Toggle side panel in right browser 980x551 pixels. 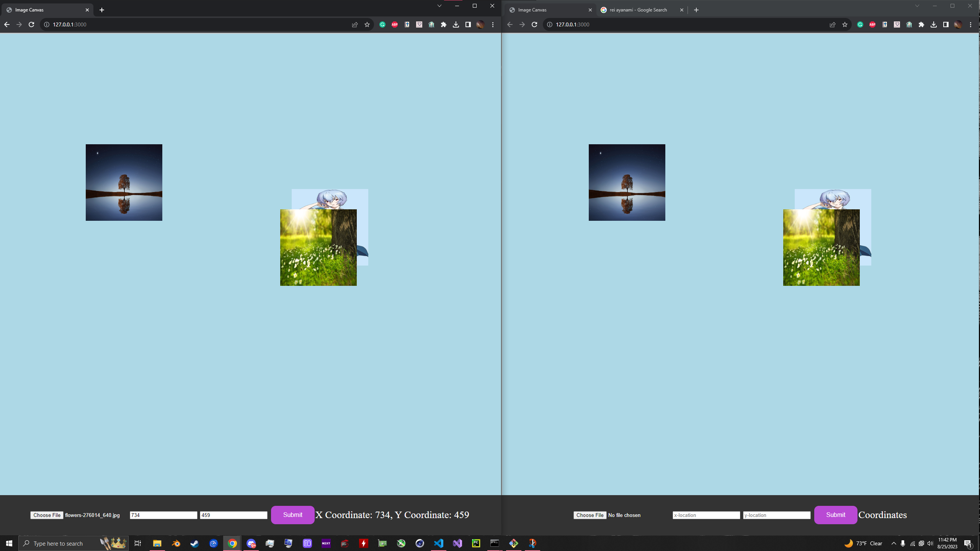[x=946, y=24]
